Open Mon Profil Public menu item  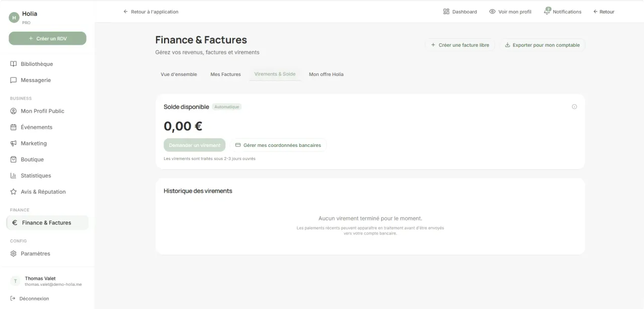click(47, 111)
